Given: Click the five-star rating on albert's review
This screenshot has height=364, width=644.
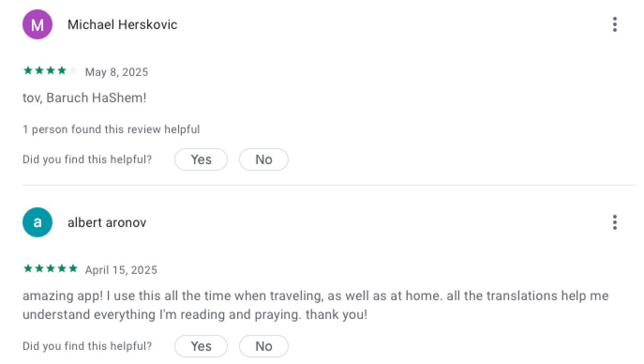Looking at the screenshot, I should tap(50, 269).
